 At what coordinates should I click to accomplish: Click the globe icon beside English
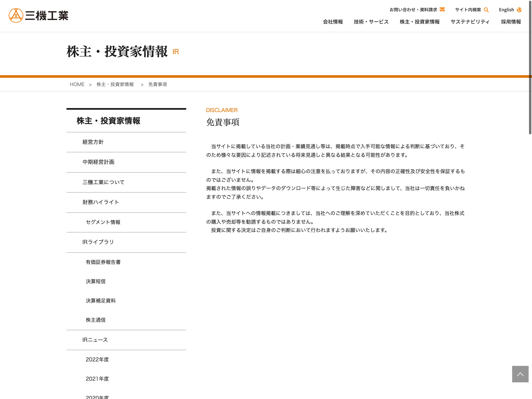tap(519, 10)
